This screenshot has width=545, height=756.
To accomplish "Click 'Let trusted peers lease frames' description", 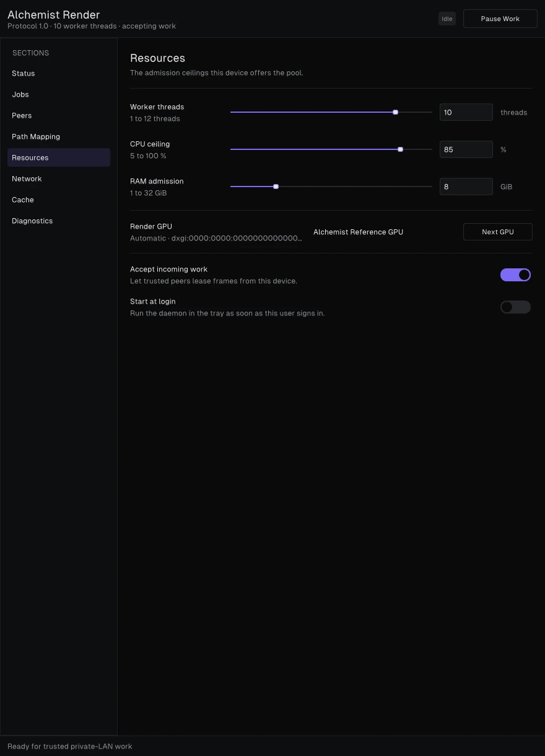I will click(x=214, y=281).
